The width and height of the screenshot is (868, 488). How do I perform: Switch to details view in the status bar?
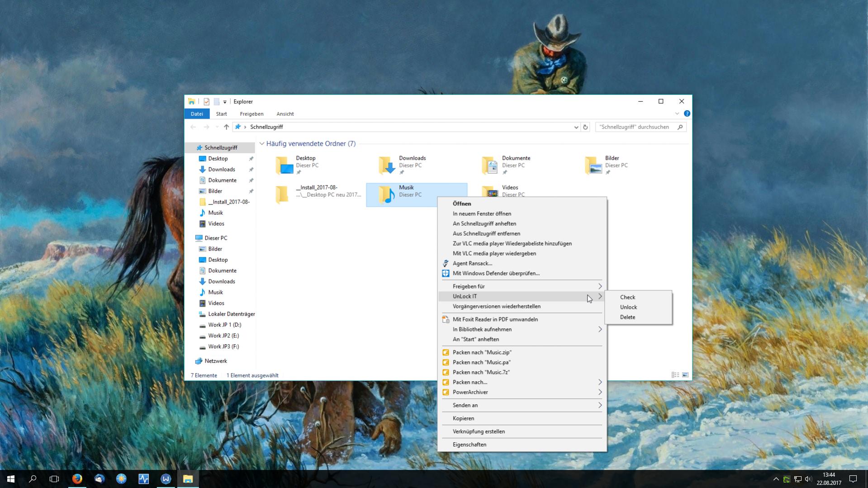pyautogui.click(x=675, y=375)
